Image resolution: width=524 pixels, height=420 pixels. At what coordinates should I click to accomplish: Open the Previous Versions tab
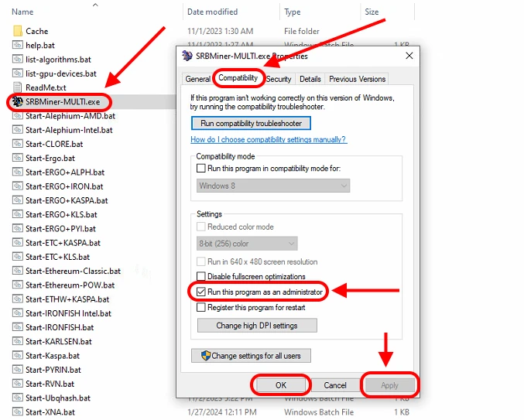tap(357, 79)
